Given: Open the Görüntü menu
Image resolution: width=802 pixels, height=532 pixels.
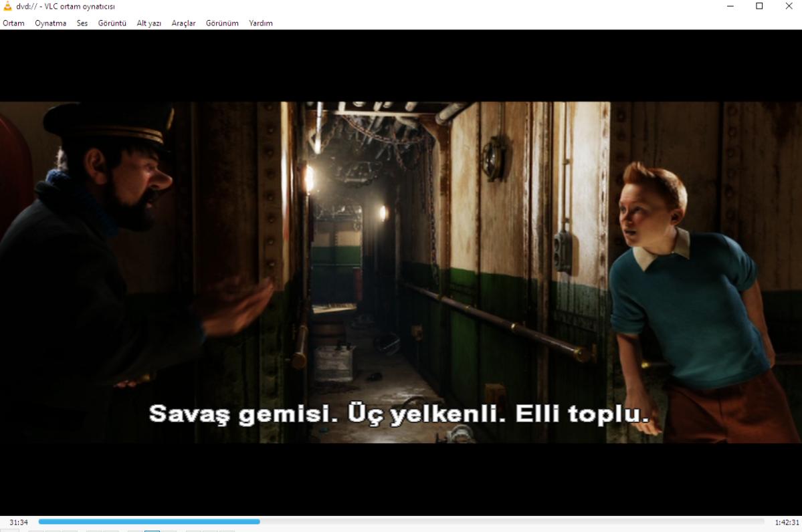Looking at the screenshot, I should tap(112, 23).
